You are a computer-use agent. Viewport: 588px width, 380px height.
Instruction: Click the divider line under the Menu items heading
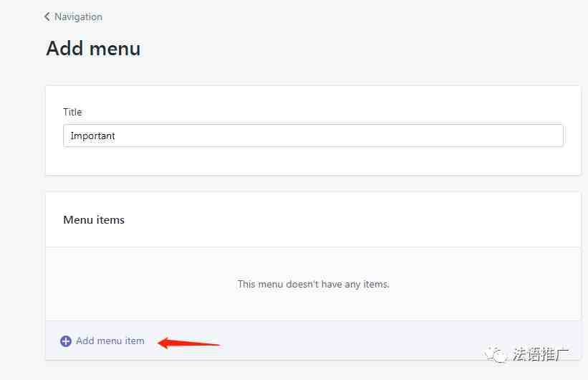tap(313, 247)
